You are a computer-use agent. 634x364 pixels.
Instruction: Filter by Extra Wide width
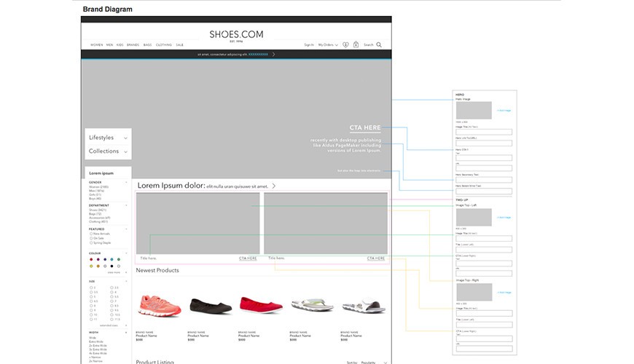tap(95, 341)
